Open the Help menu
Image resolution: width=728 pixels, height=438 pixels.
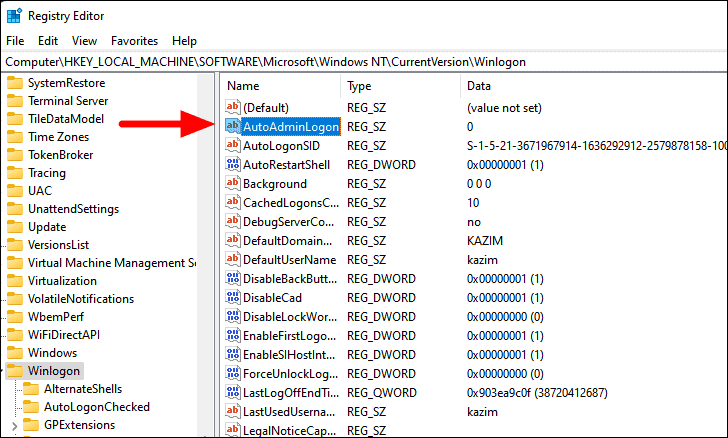pos(184,41)
